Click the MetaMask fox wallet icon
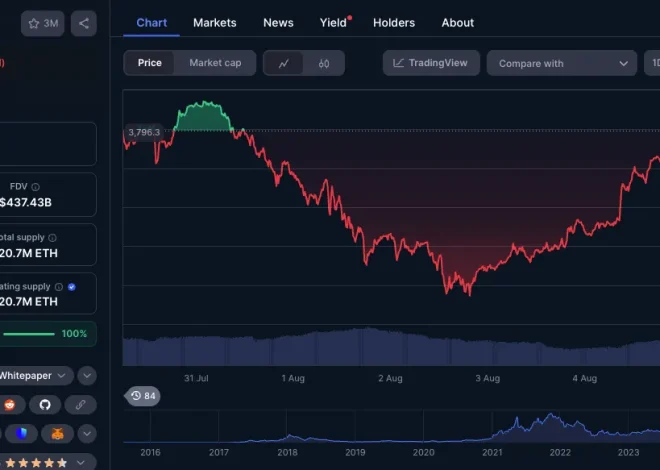The image size is (660, 470). pyautogui.click(x=58, y=434)
